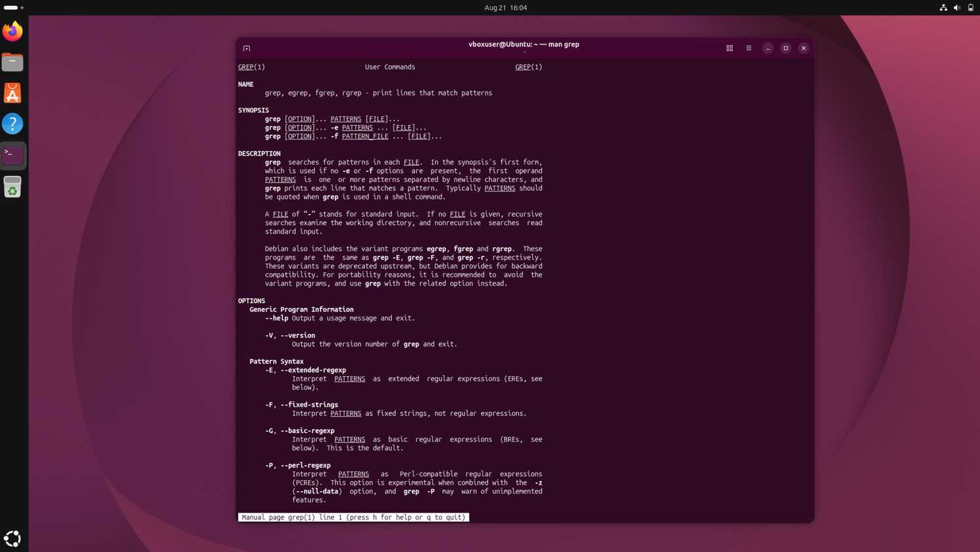Click the DESCRIPTION section heading
Viewport: 980px width, 552px height.
pyautogui.click(x=259, y=154)
